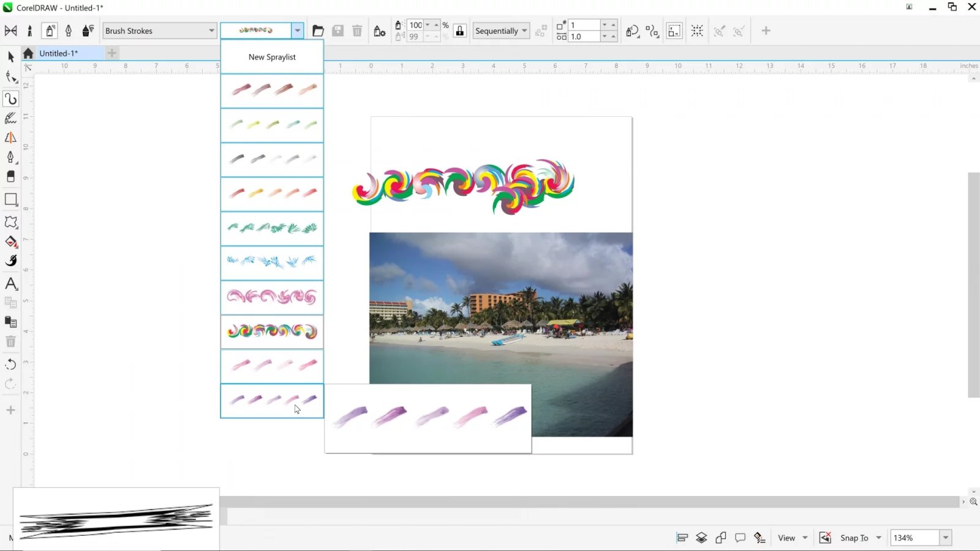Toggle Offset sprayed objects option

(653, 31)
